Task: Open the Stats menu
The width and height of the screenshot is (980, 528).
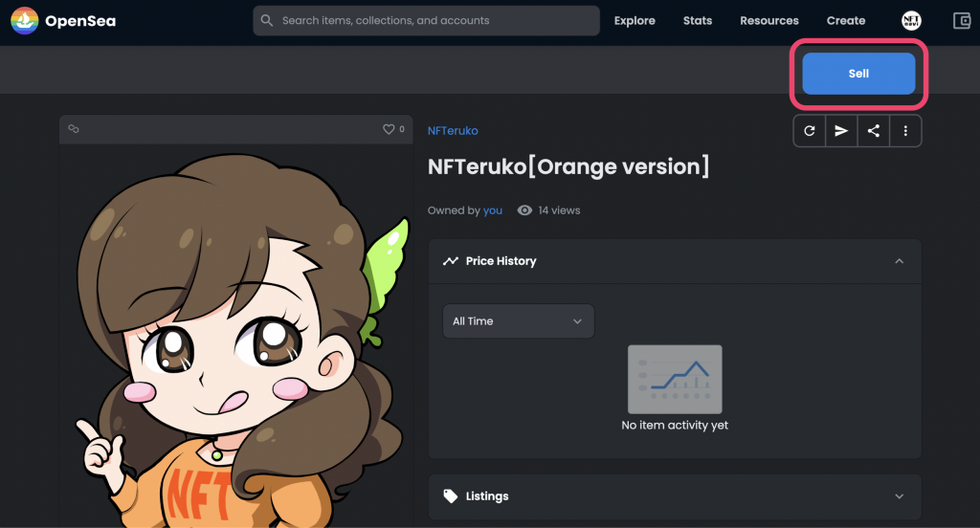Action: 698,21
